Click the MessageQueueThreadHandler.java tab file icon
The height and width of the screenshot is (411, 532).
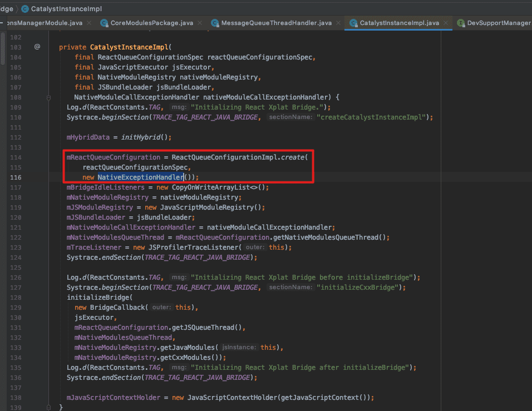[x=215, y=23]
